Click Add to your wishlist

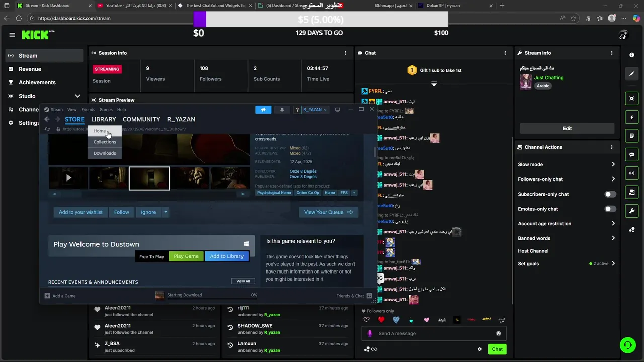(80, 212)
